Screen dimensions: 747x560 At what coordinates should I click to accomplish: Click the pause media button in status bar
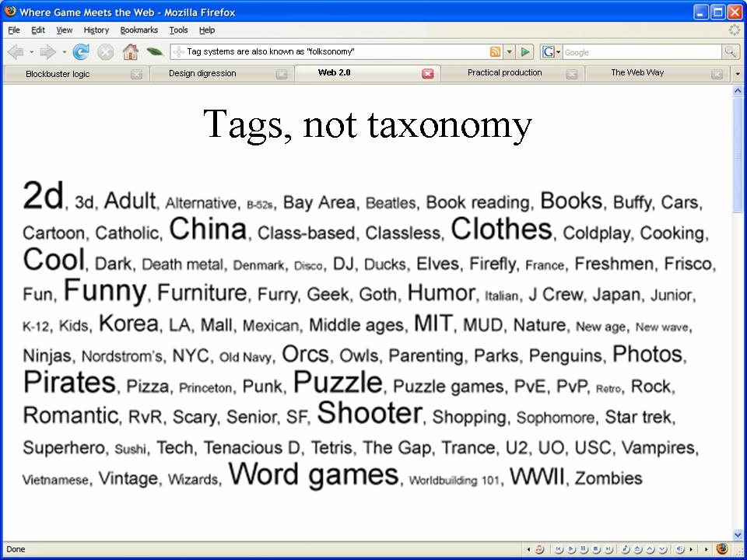pyautogui.click(x=583, y=549)
